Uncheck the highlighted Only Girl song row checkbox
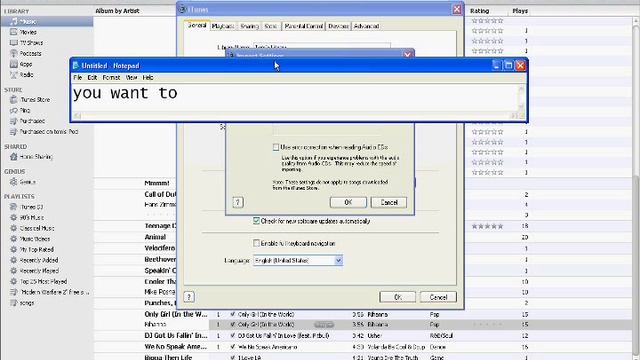 pyautogui.click(x=233, y=324)
